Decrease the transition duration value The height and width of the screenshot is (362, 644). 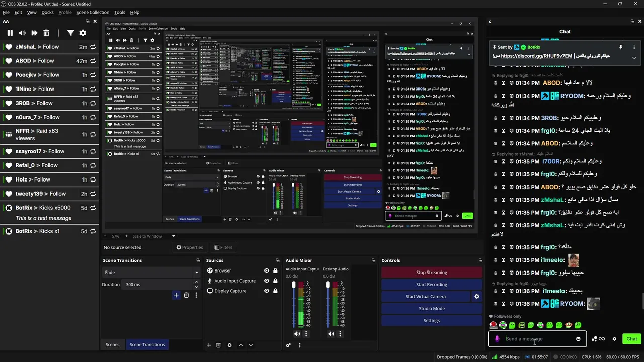coord(197,287)
